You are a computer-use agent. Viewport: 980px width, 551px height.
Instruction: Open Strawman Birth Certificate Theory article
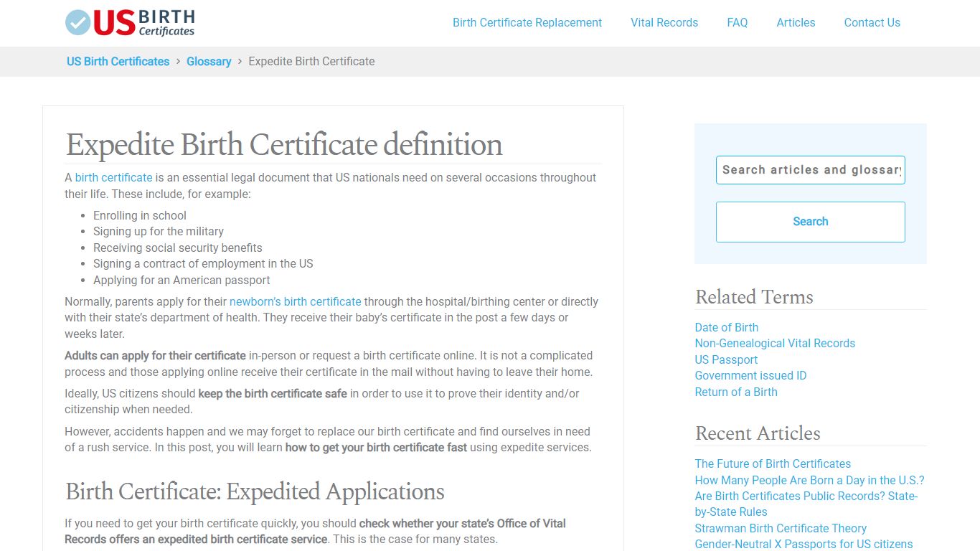781,529
